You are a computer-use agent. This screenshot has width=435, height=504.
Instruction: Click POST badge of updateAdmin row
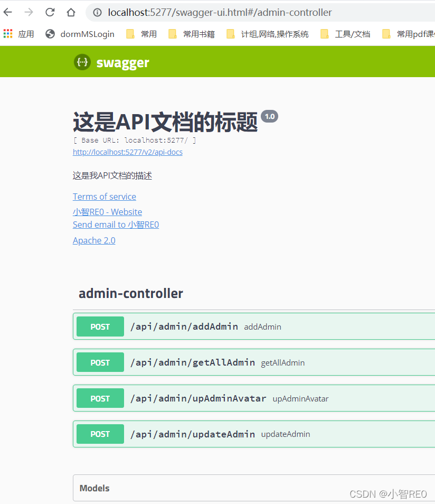(100, 434)
